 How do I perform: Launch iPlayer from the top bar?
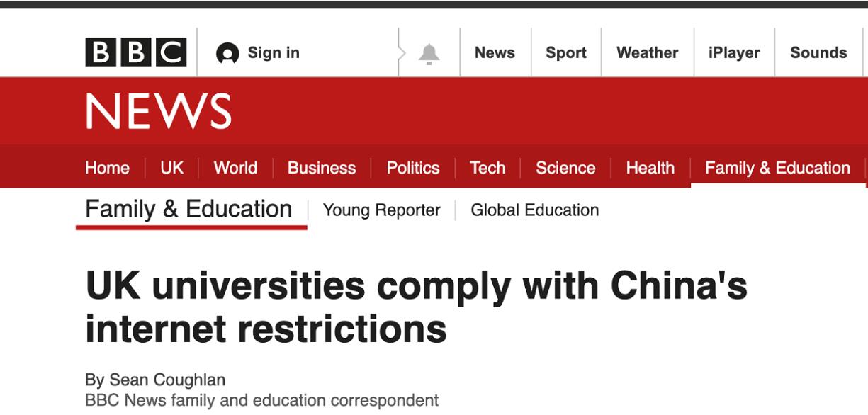pyautogui.click(x=734, y=53)
